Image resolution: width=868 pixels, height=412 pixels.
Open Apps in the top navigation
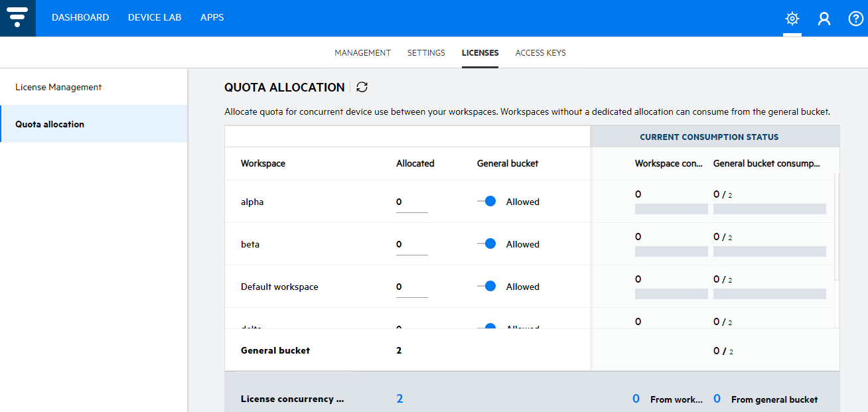212,18
